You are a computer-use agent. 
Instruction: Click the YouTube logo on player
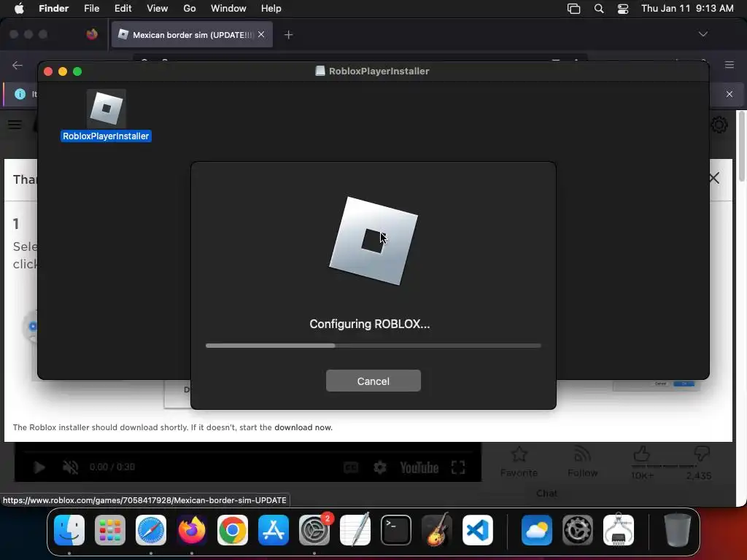419,467
